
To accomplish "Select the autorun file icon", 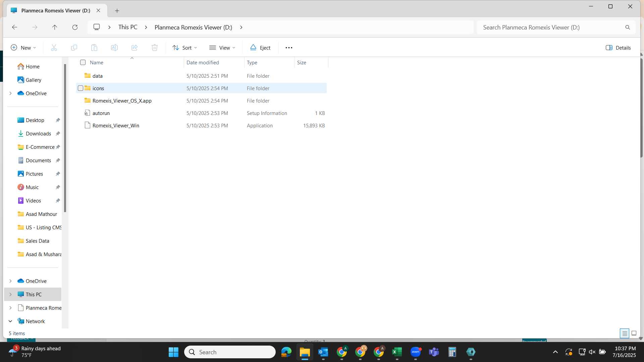I will click(x=87, y=113).
